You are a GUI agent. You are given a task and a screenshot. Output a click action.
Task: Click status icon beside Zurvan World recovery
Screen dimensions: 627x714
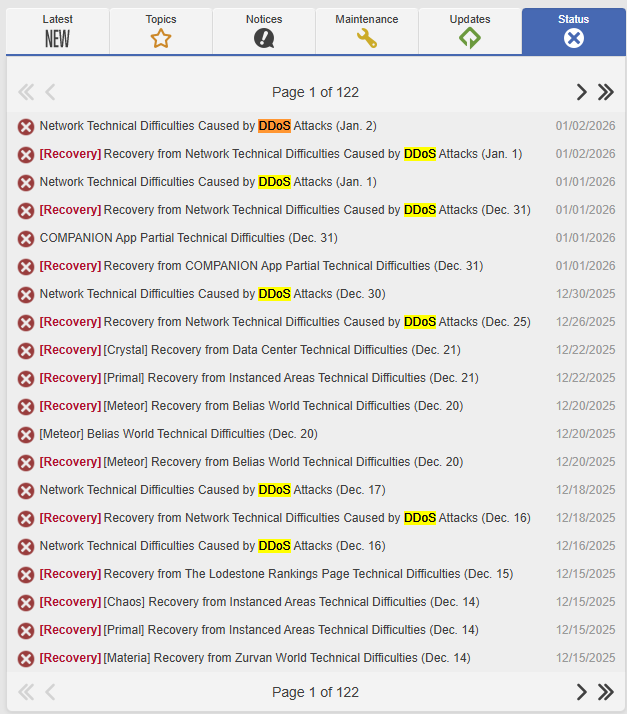26,659
